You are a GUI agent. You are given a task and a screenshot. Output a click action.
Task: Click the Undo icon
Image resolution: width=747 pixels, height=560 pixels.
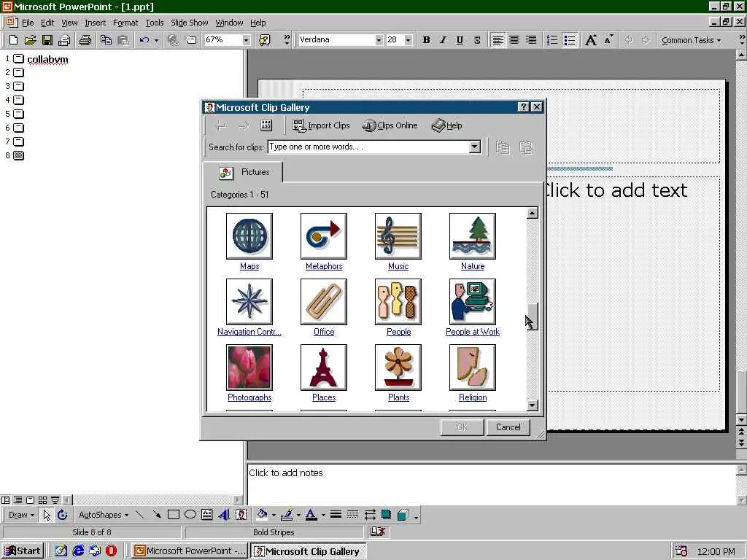click(x=144, y=40)
